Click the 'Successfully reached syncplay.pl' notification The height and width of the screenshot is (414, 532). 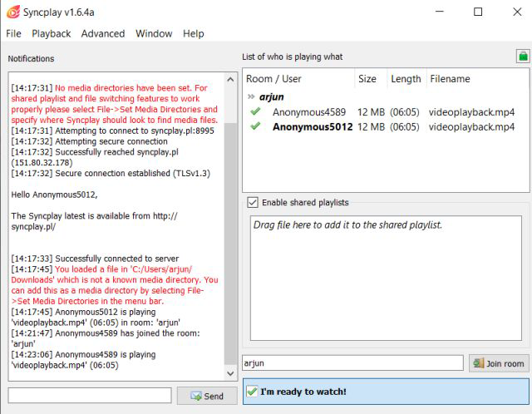click(95, 157)
